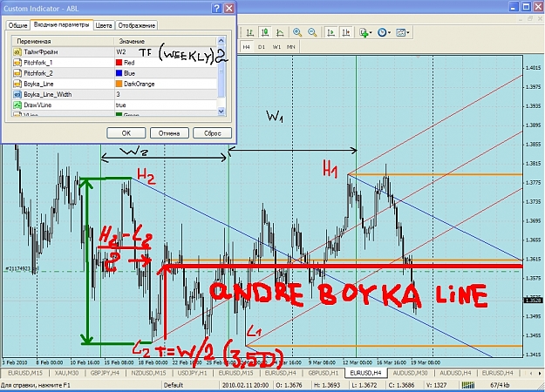545x392 pixels.
Task: Switch chart to line chart mode
Action: pyautogui.click(x=280, y=32)
